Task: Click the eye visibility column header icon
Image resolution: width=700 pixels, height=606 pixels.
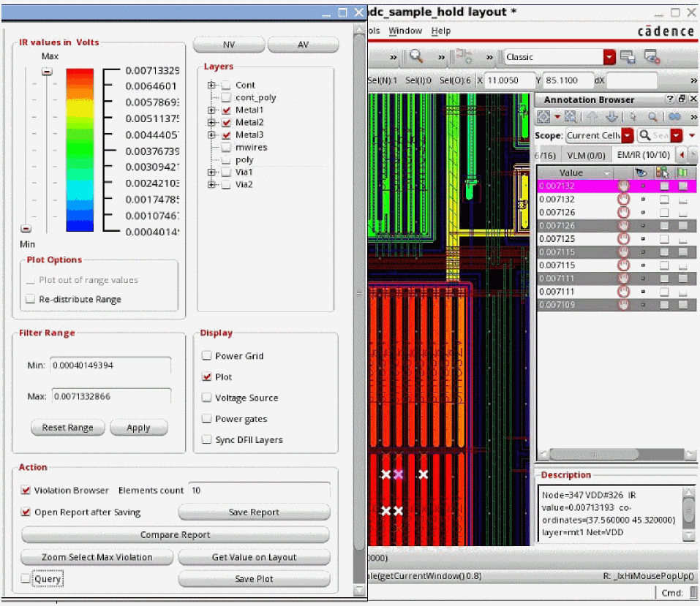Action: pyautogui.click(x=641, y=173)
